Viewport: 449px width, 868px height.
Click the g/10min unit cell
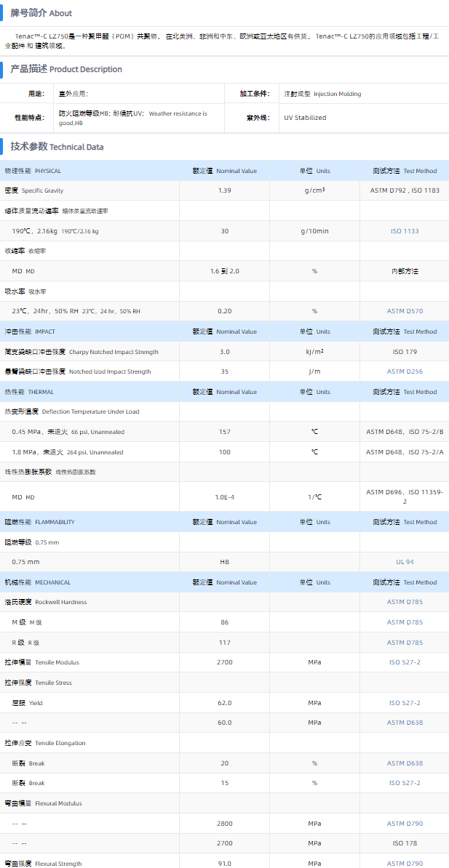point(314,231)
